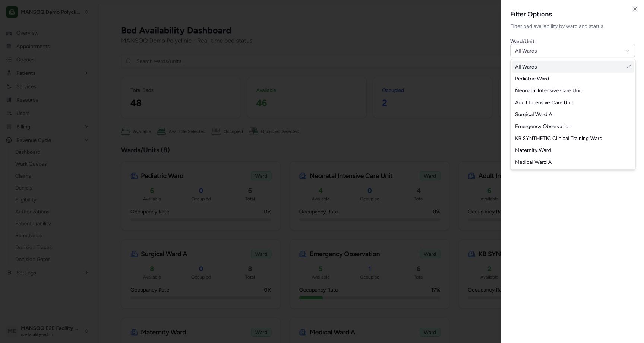
Task: Go to the Claims page
Action: 23,176
